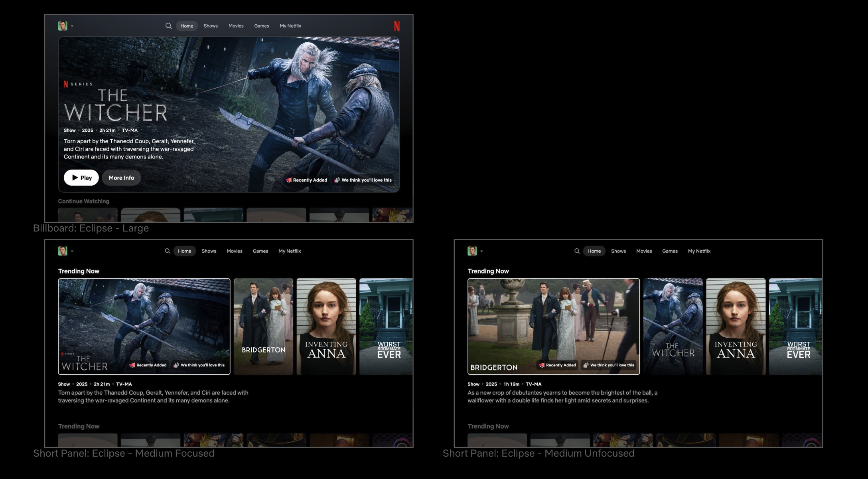Click the More Info button
868x479 pixels.
121,178
